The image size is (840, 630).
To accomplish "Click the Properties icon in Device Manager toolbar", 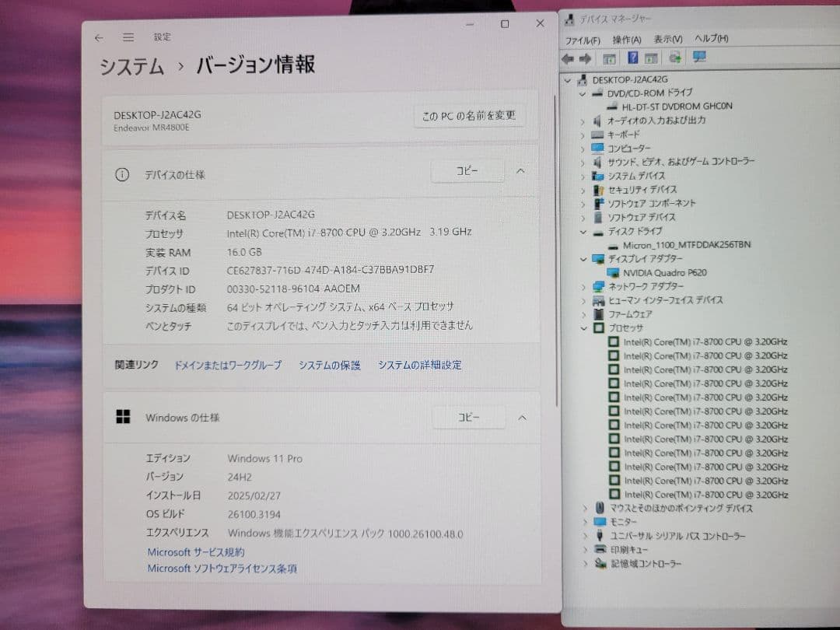I will [650, 59].
